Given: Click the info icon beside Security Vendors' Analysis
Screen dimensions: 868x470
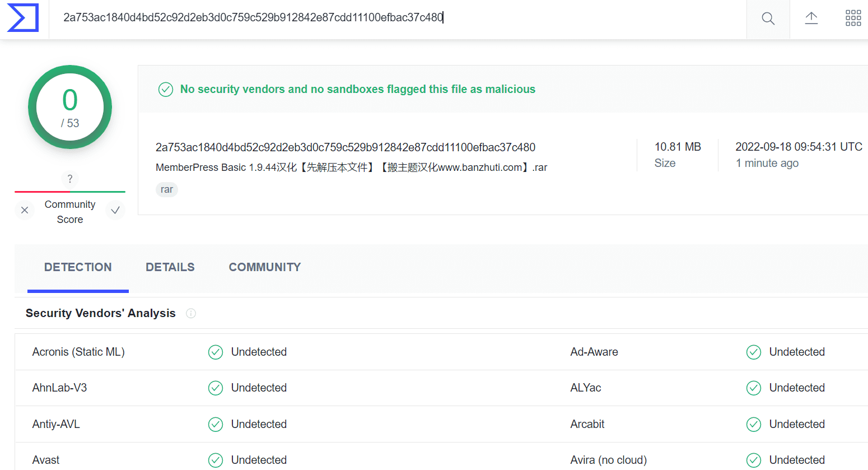Looking at the screenshot, I should (191, 313).
